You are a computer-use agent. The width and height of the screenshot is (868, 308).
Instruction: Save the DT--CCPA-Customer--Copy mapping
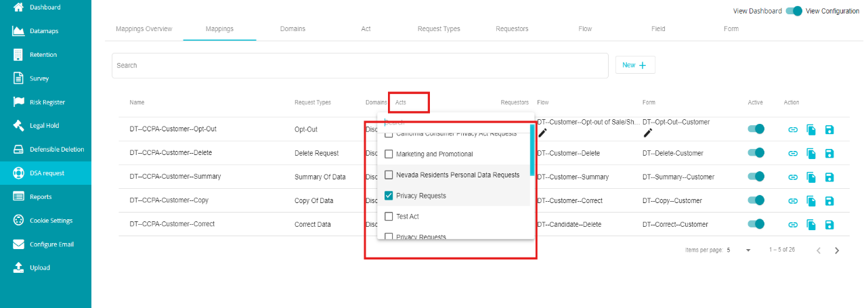(829, 201)
